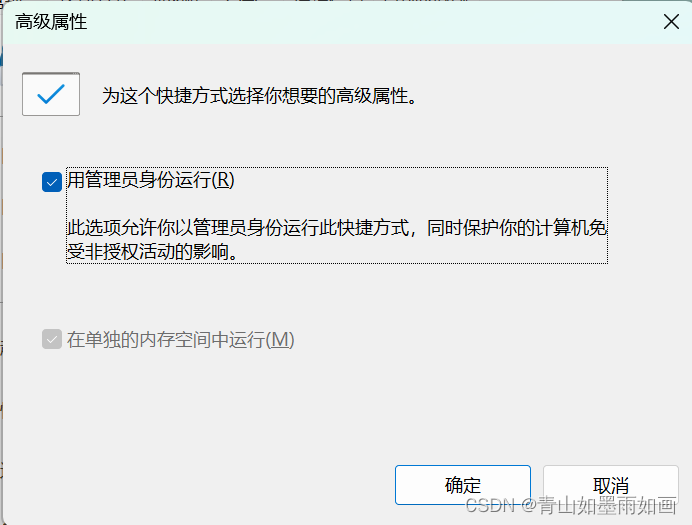Click the 在单独的内存空间中运行(M) label text
Viewport: 692px width, 525px height.
coord(181,339)
